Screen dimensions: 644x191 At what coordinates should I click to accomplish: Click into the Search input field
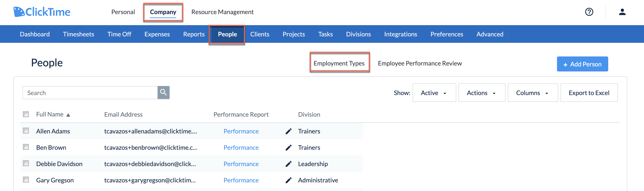90,93
